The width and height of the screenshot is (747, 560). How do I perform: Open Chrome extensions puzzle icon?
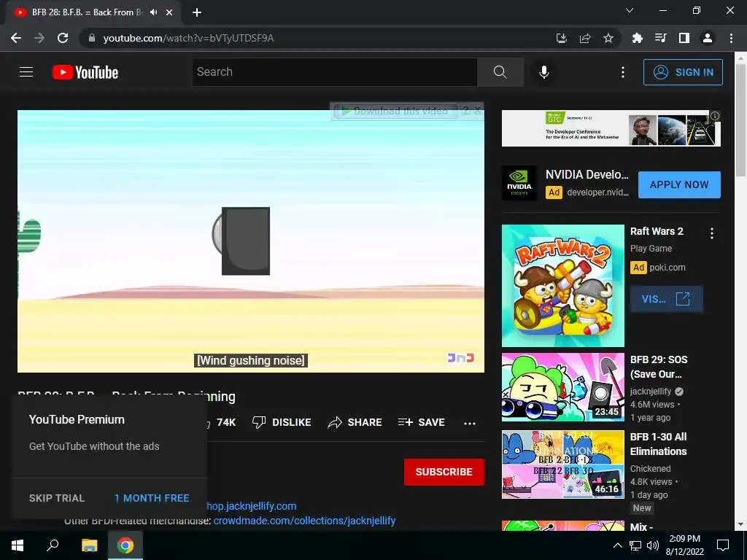(x=637, y=38)
